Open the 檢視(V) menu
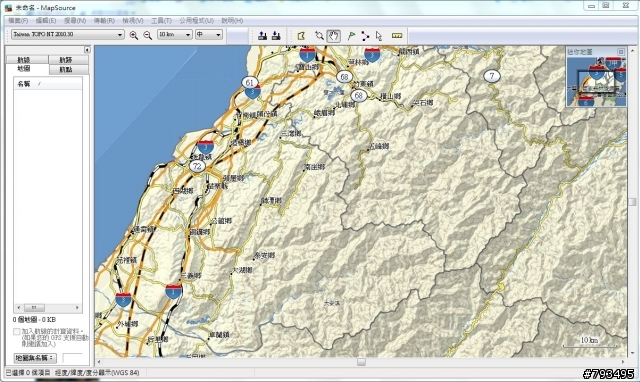The image size is (640, 382). (133, 20)
